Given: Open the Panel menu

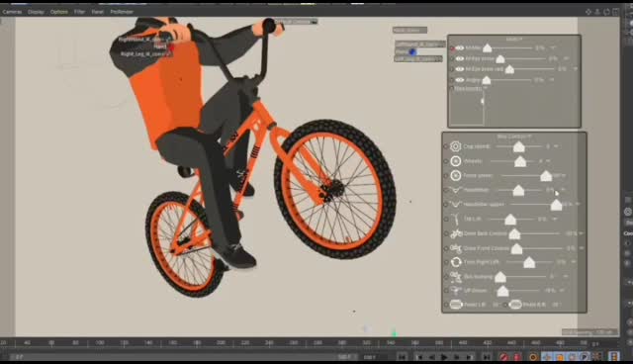Looking at the screenshot, I should pyautogui.click(x=97, y=12).
